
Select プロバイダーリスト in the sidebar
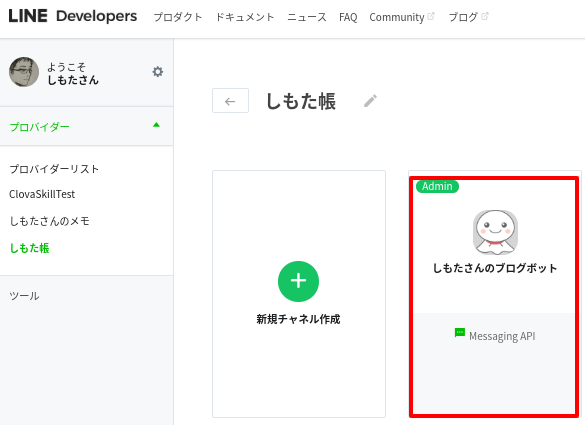tap(54, 169)
